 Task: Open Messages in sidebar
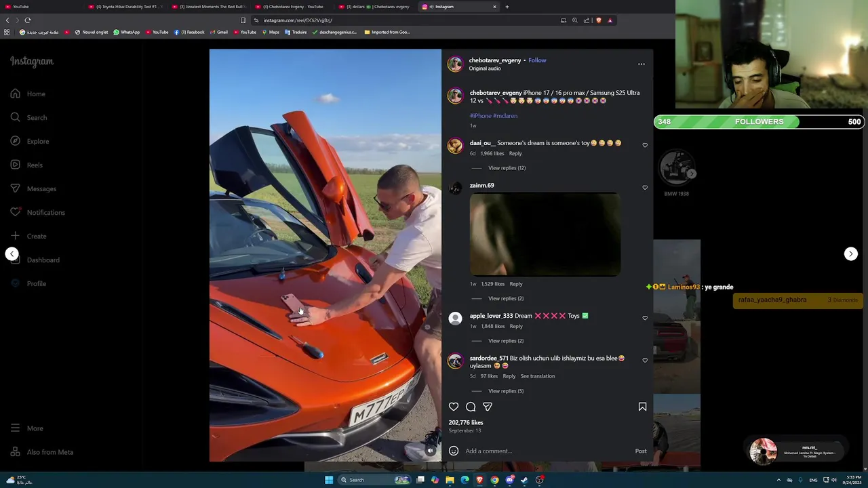click(x=33, y=188)
